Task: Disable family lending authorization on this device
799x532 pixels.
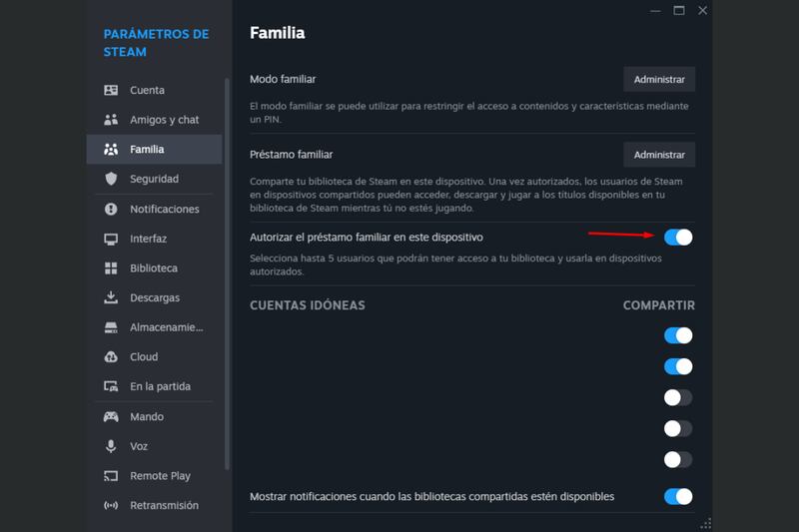Action: 678,237
